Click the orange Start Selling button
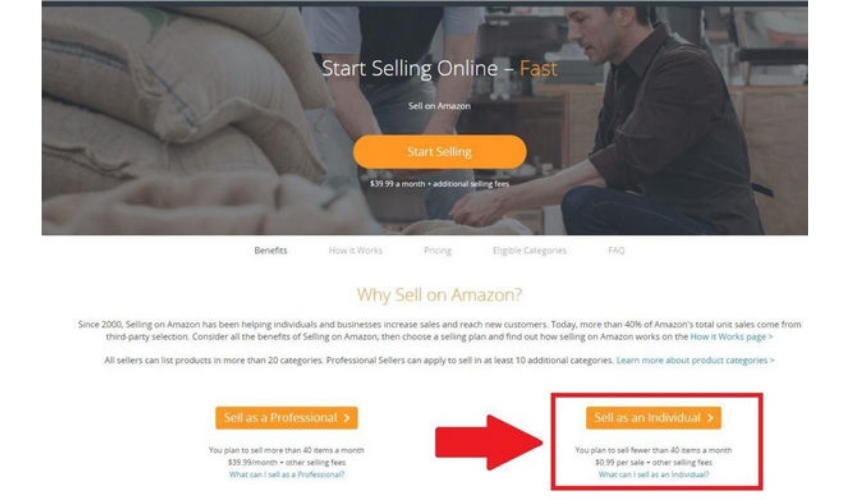Viewport: 850px width, 500px height. tap(439, 151)
